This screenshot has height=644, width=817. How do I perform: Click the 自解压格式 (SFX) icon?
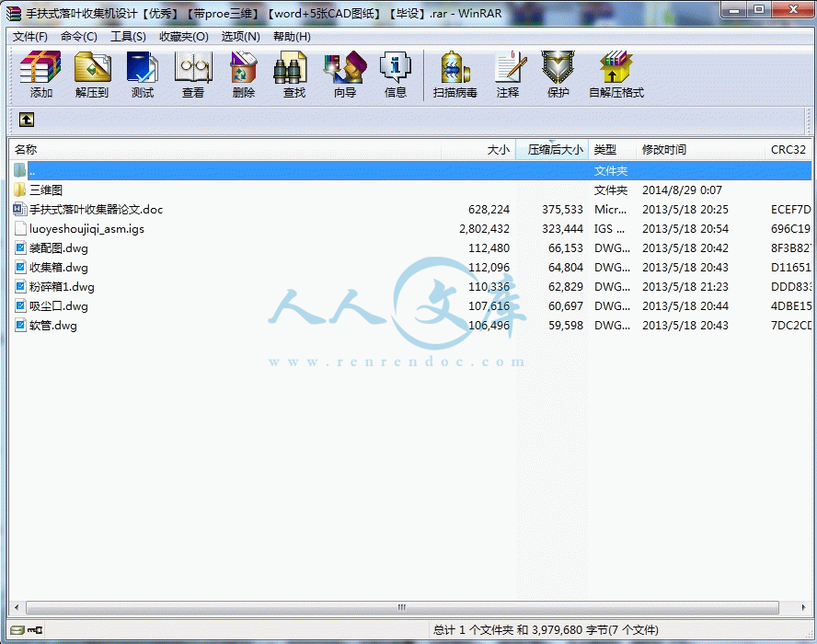click(616, 67)
